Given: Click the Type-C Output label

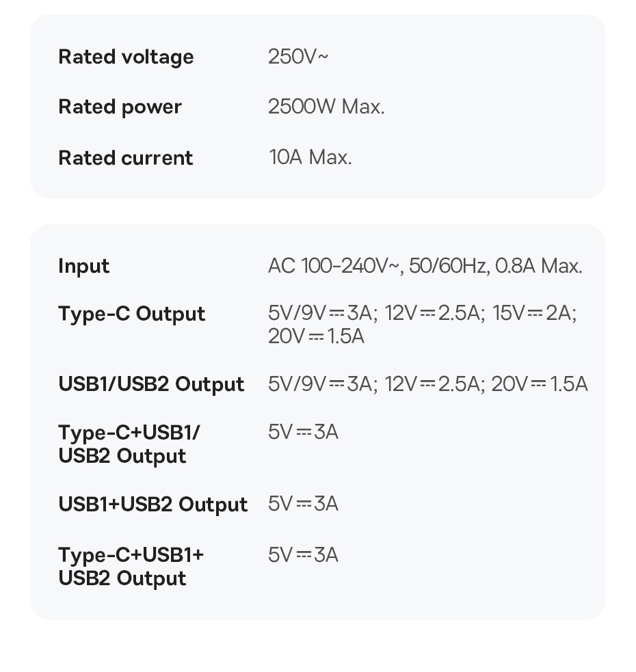Looking at the screenshot, I should tap(131, 314).
